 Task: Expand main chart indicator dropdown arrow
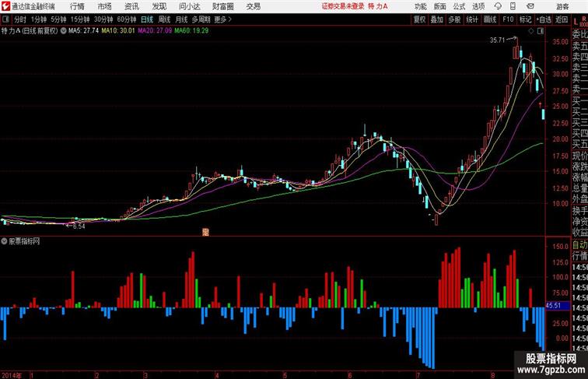(63, 31)
